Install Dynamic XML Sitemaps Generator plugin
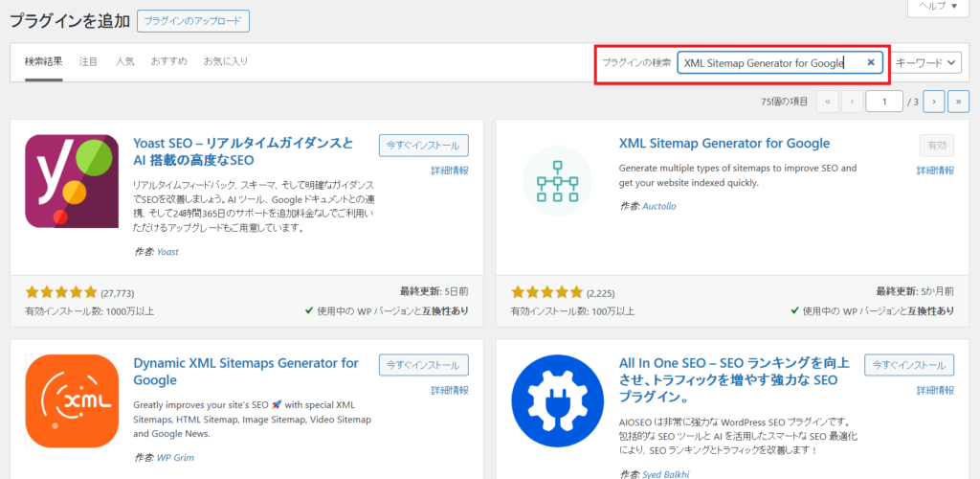The width and height of the screenshot is (980, 479). click(423, 365)
